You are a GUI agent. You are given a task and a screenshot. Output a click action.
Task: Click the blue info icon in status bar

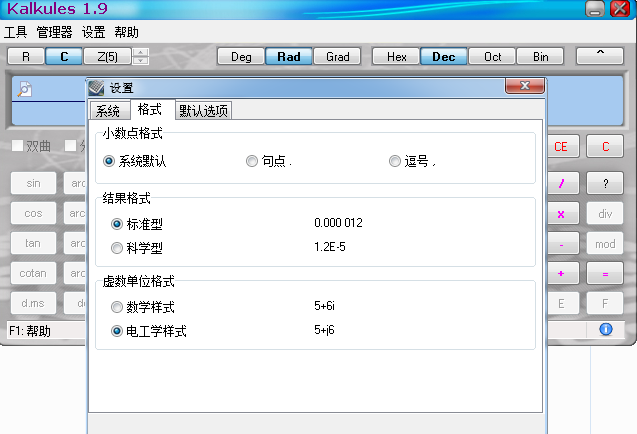click(606, 329)
